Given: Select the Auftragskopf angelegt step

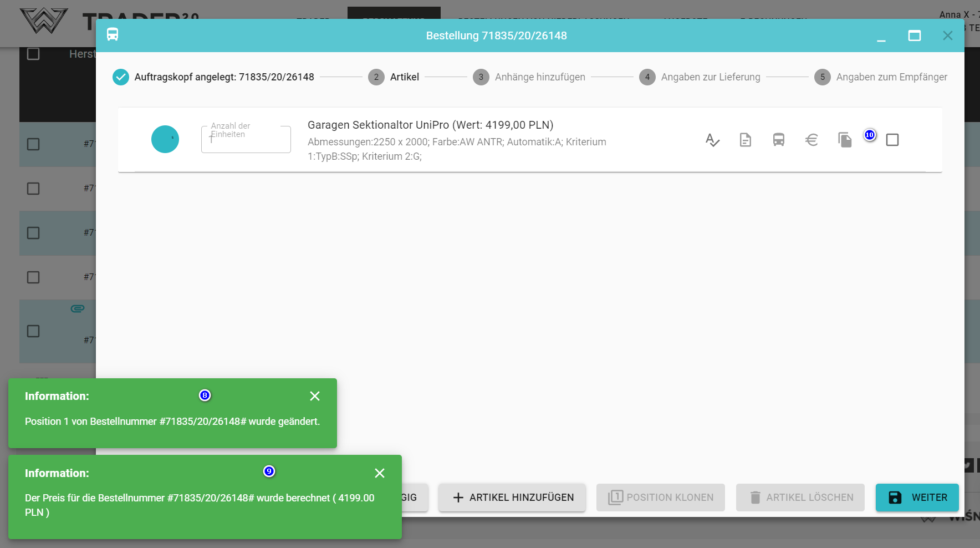Looking at the screenshot, I should coord(213,77).
